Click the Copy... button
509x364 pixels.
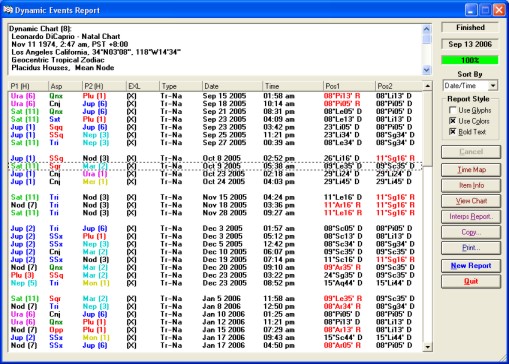tap(471, 232)
